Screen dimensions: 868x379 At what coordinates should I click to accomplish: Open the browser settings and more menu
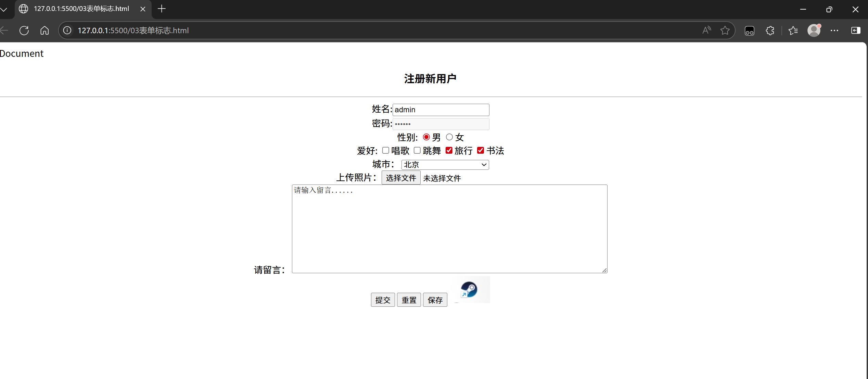pos(834,30)
